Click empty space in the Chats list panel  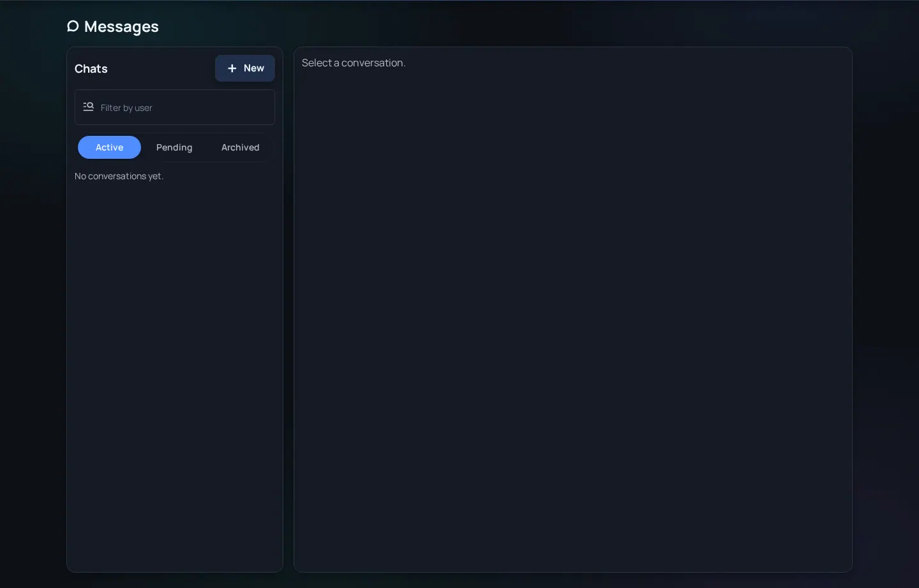175,376
